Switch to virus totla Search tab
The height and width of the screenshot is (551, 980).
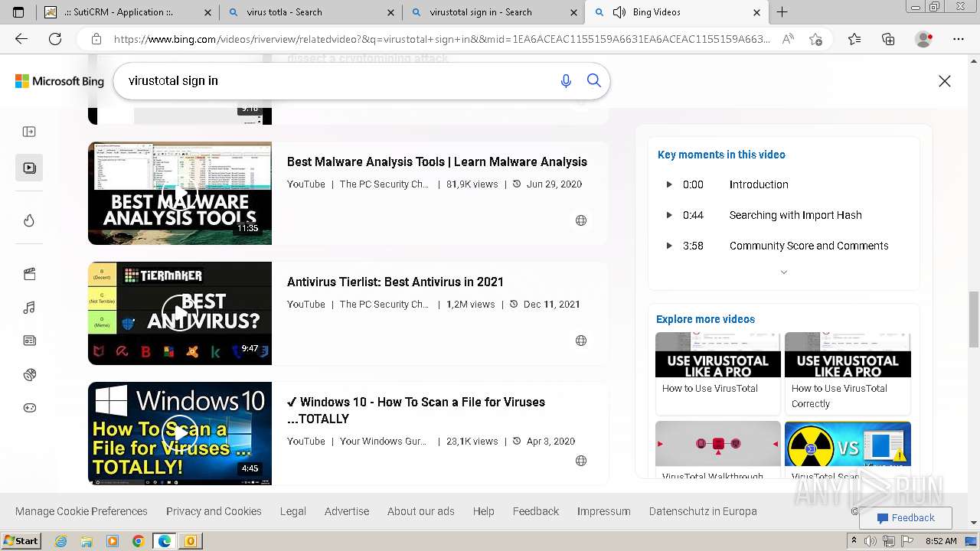click(x=311, y=12)
